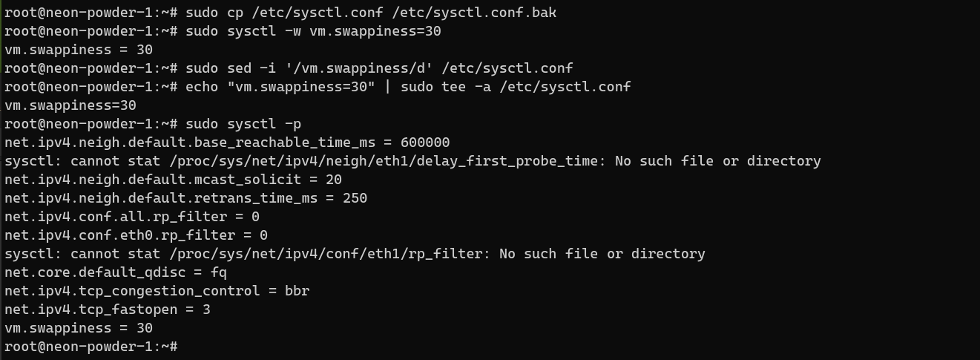Click the tcp_congestion_control = bbr line
980x360 pixels.
[x=157, y=291]
